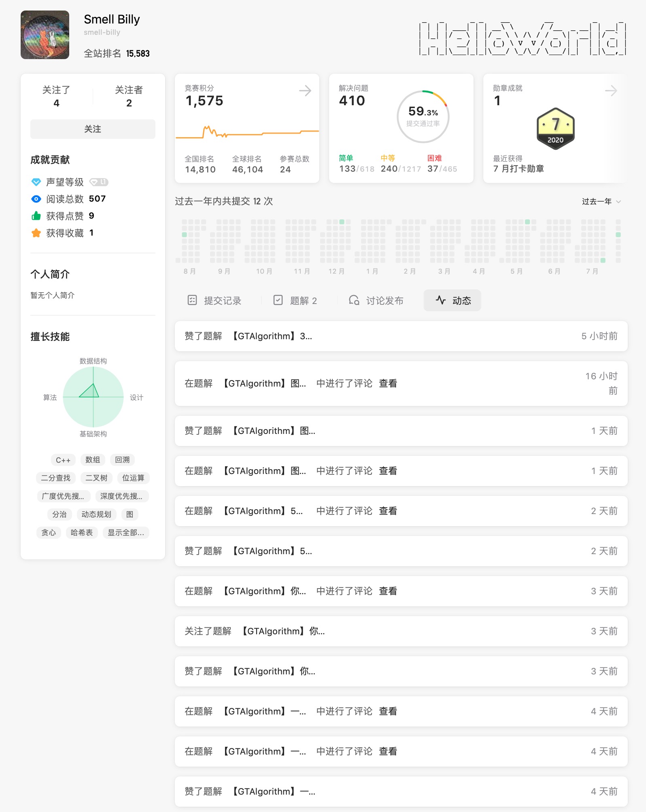Click the reputation level diamond icon
Viewport: 646px width, 812px height.
pyautogui.click(x=36, y=182)
